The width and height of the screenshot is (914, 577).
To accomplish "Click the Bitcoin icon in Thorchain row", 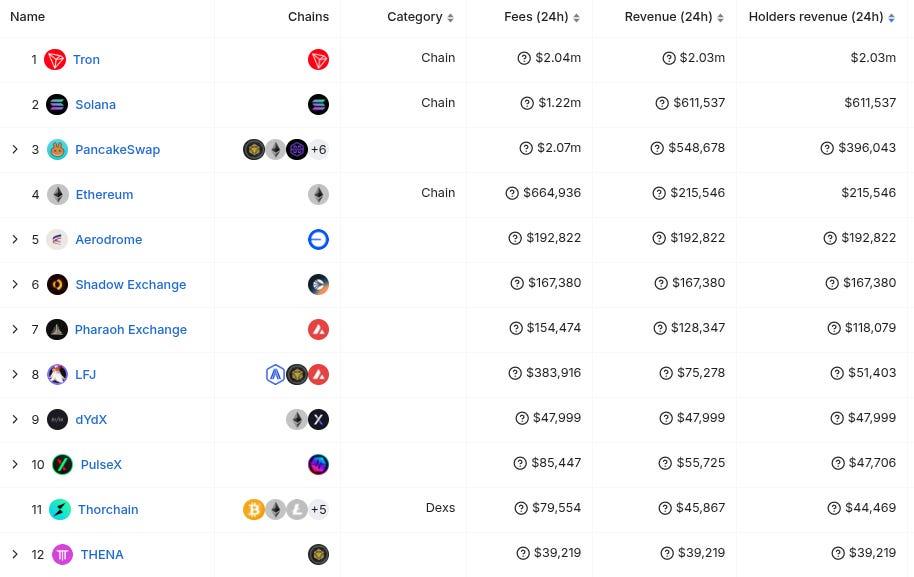I will pos(254,510).
